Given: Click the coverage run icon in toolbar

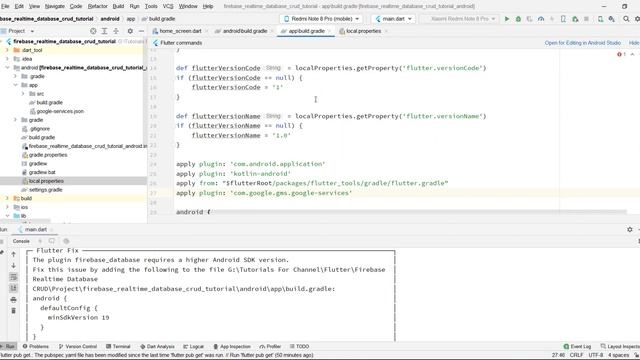Looking at the screenshot, I should 529,19.
